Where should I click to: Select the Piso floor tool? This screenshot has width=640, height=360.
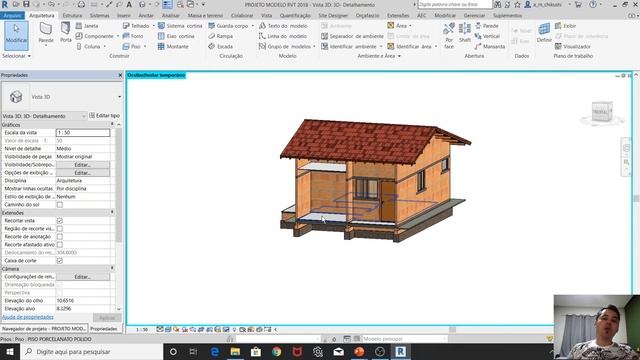[x=132, y=47]
